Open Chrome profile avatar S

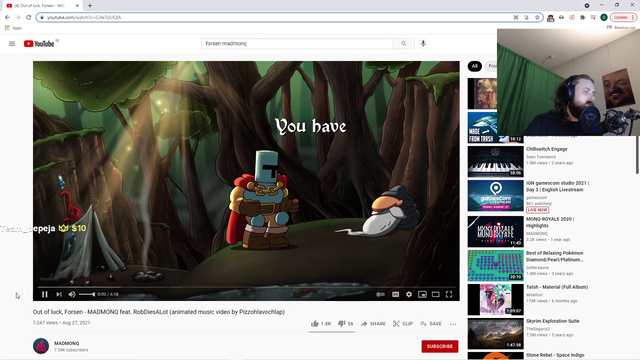tap(604, 17)
